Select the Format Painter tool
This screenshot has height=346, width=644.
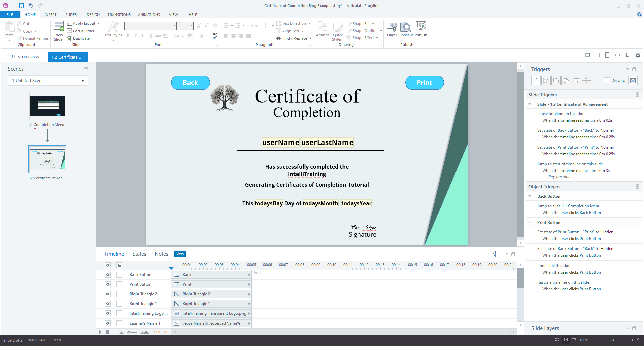click(x=33, y=38)
